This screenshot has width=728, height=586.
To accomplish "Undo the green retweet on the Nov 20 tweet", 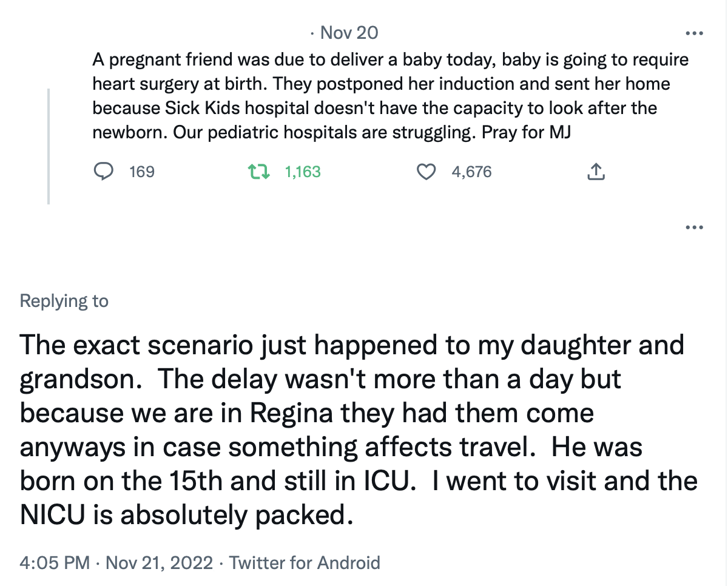I will tap(260, 172).
